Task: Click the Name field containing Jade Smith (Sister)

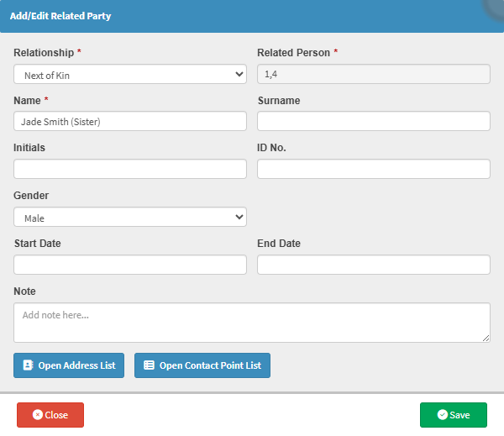Action: (130, 121)
